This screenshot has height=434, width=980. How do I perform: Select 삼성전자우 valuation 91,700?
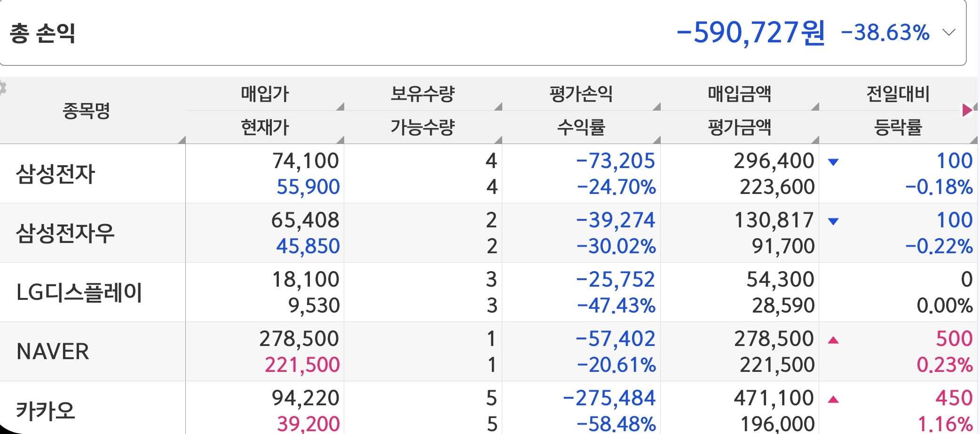coord(783,246)
